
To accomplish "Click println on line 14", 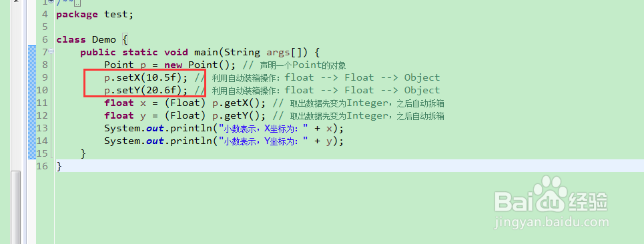I will coord(191,141).
